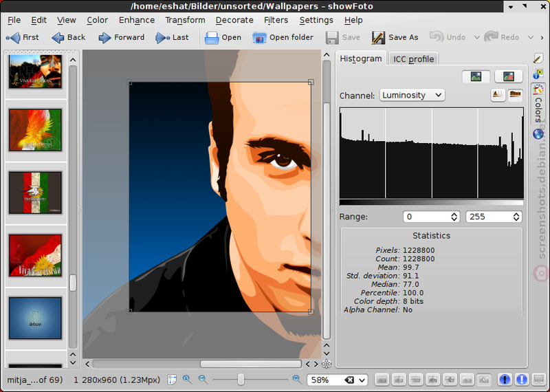This screenshot has width=550, height=392.
Task: Click the canvas horizontal scrollbar thumb
Action: click(250, 364)
